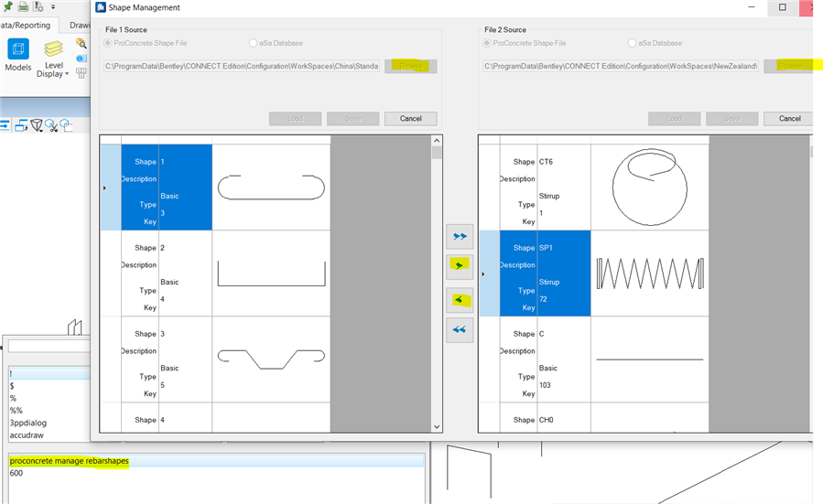Click the boxed grid icon at bottom of ribbon icon column
Viewport: 823px width, 504px height.
(81, 73)
